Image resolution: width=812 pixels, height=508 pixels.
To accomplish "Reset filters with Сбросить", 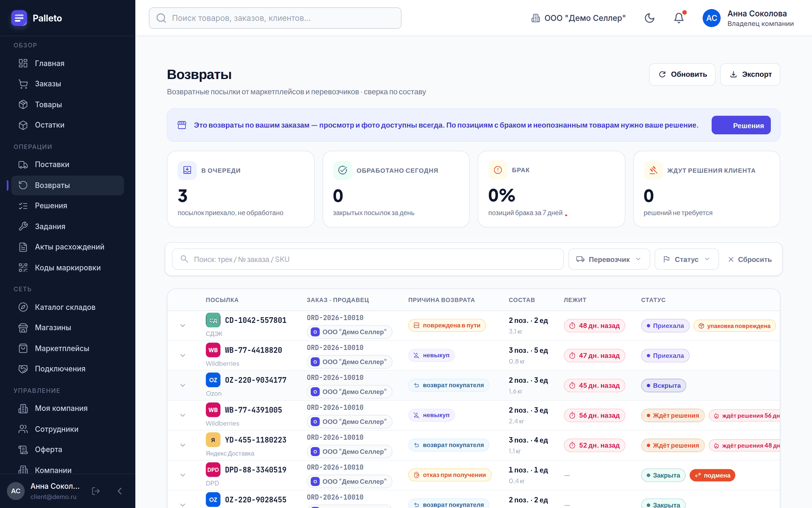I will (750, 259).
